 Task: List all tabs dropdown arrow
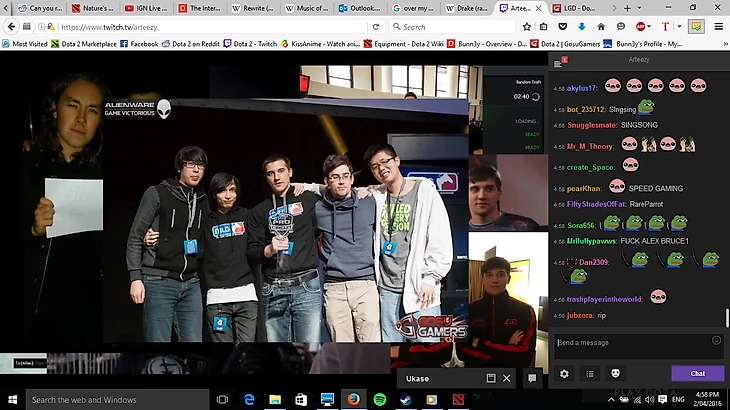pos(639,8)
